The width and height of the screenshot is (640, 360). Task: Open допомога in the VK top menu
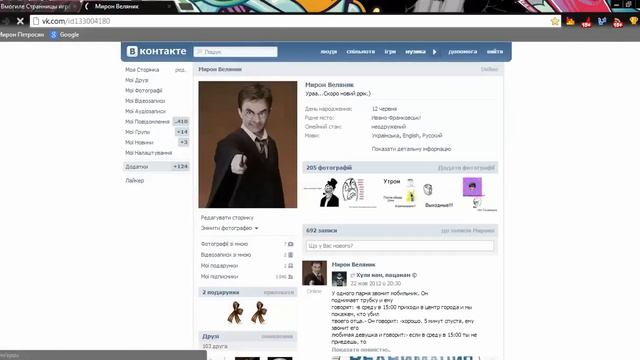(x=462, y=52)
